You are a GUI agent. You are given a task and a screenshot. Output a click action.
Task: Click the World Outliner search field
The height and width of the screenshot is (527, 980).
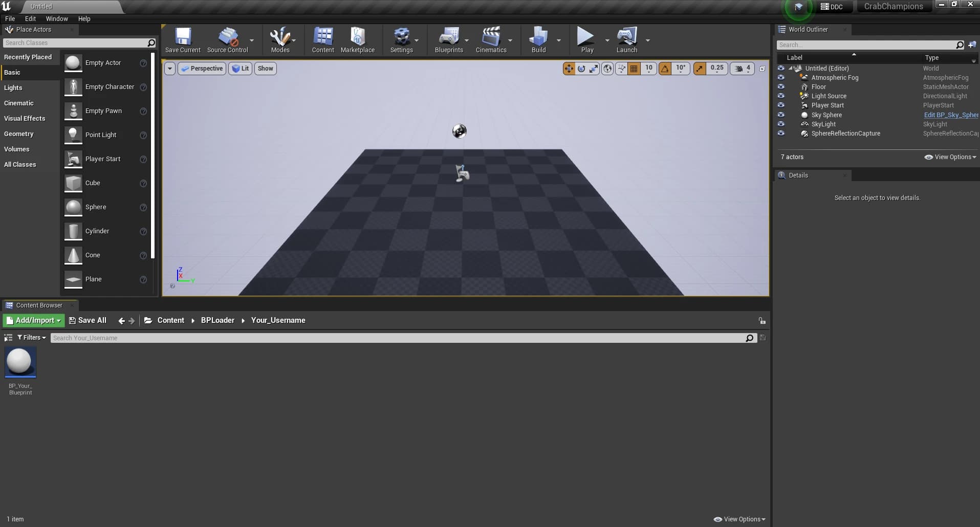coord(866,45)
